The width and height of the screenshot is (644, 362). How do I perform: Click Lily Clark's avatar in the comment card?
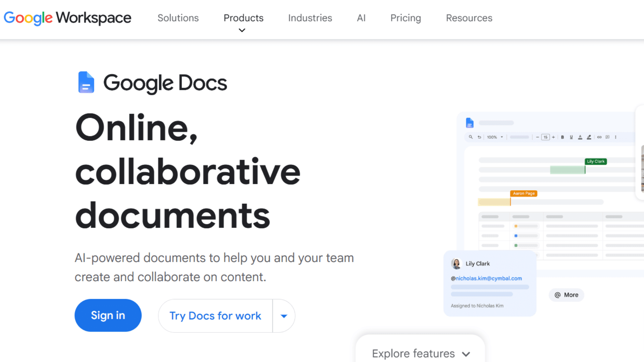pos(456,264)
